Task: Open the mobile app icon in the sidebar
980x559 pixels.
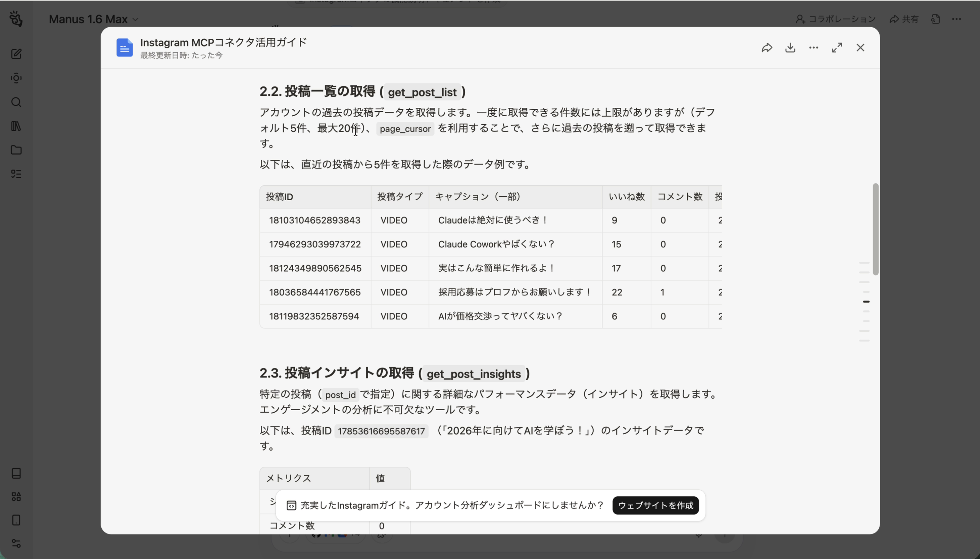Action: pos(16,520)
